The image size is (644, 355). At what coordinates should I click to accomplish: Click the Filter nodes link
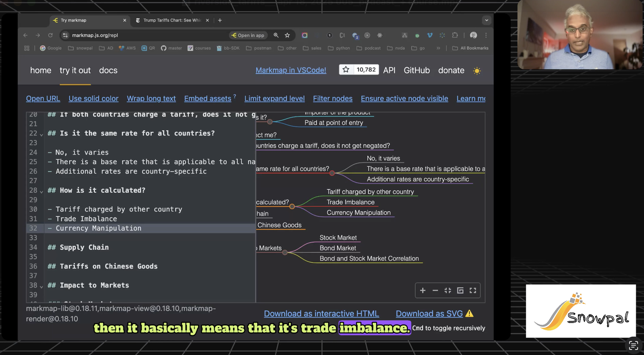333,98
